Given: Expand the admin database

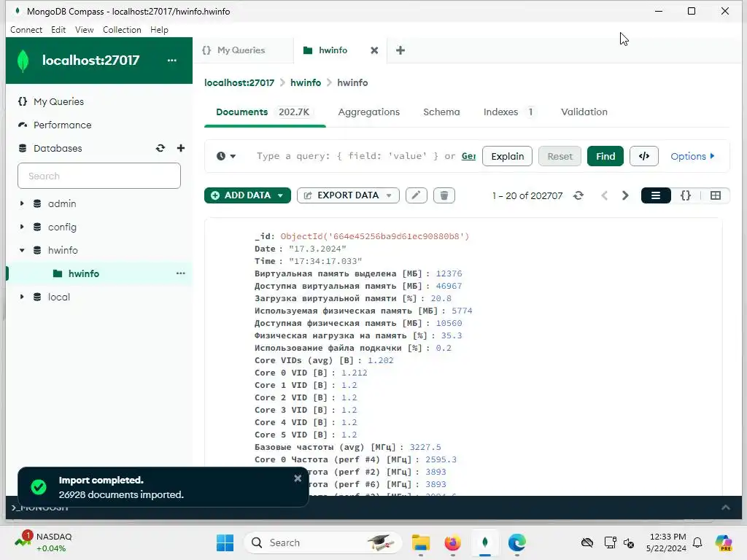Looking at the screenshot, I should (21, 203).
